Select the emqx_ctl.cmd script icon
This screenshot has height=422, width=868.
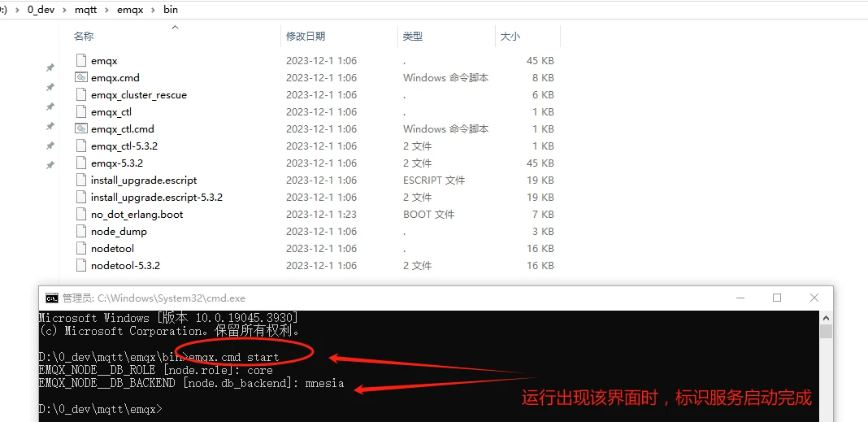80,128
